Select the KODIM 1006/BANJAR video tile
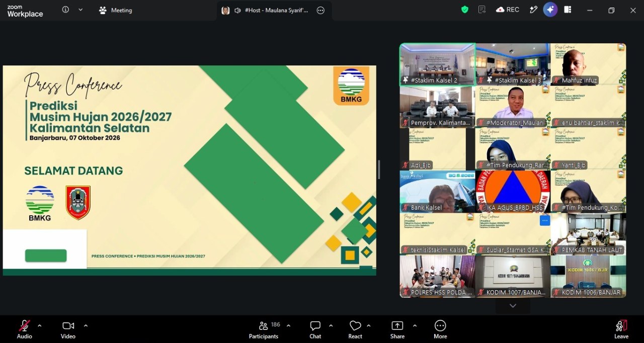The image size is (644, 343). point(588,276)
